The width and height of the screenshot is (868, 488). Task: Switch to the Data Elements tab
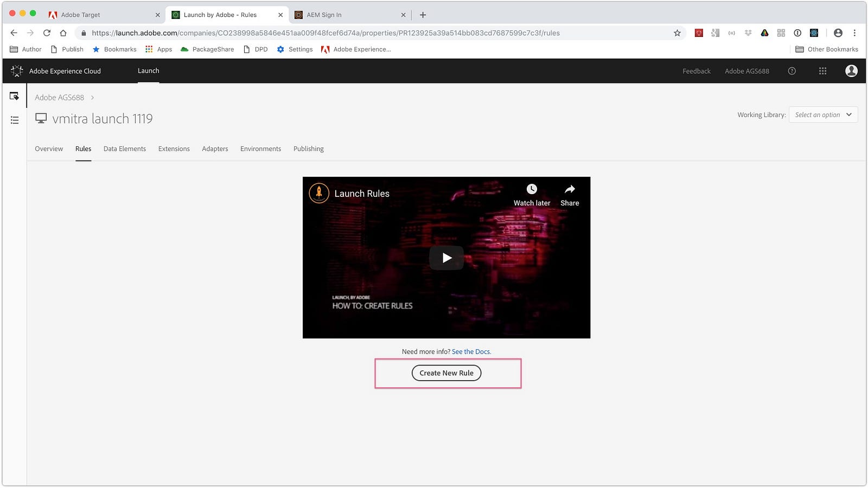[125, 149]
